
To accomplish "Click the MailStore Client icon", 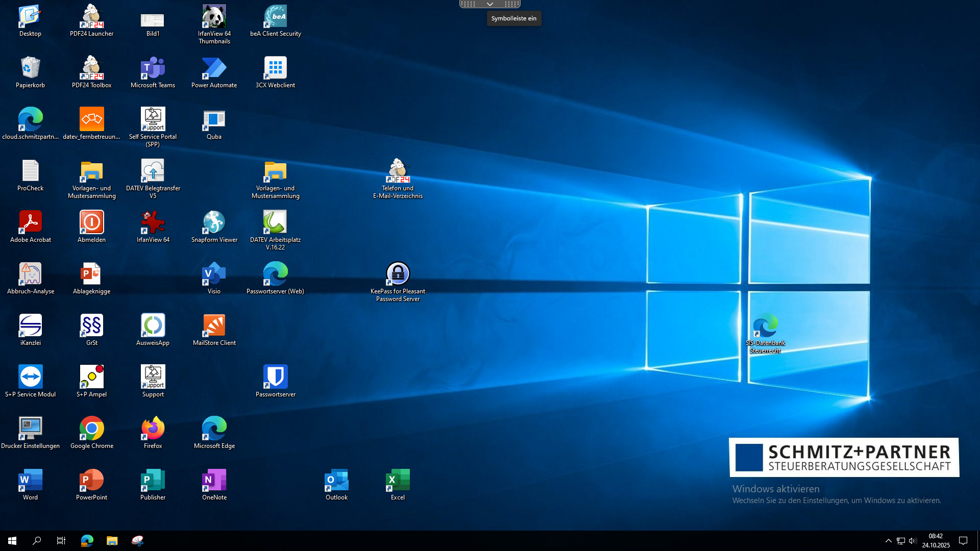I will click(x=214, y=325).
